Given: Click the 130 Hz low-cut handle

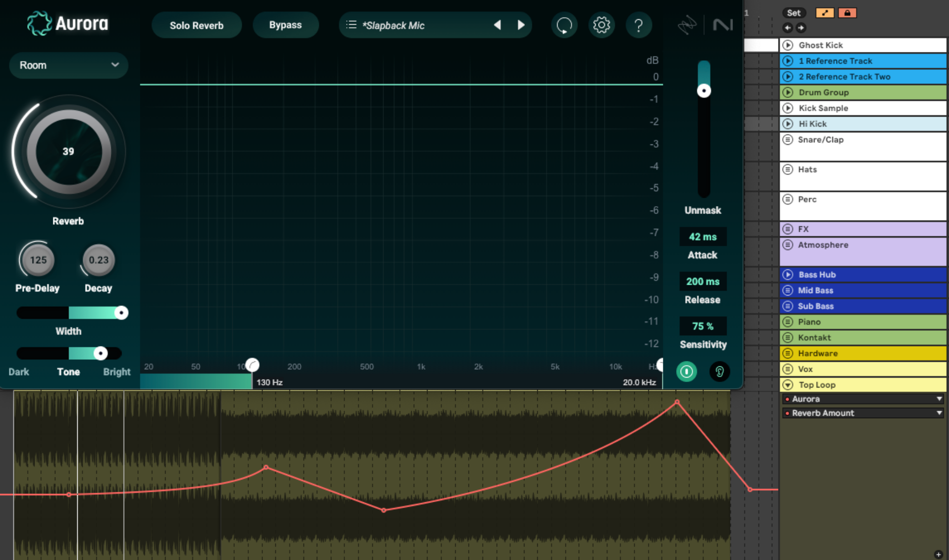Looking at the screenshot, I should click(x=252, y=365).
